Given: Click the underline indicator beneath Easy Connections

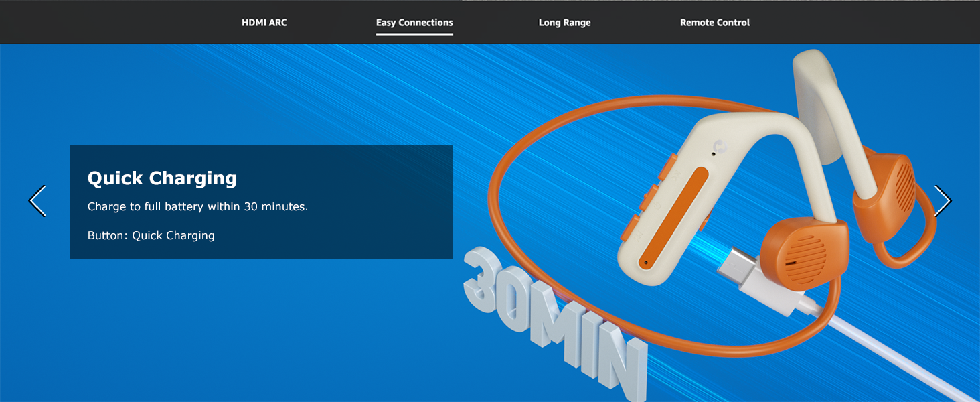Looking at the screenshot, I should tap(414, 33).
